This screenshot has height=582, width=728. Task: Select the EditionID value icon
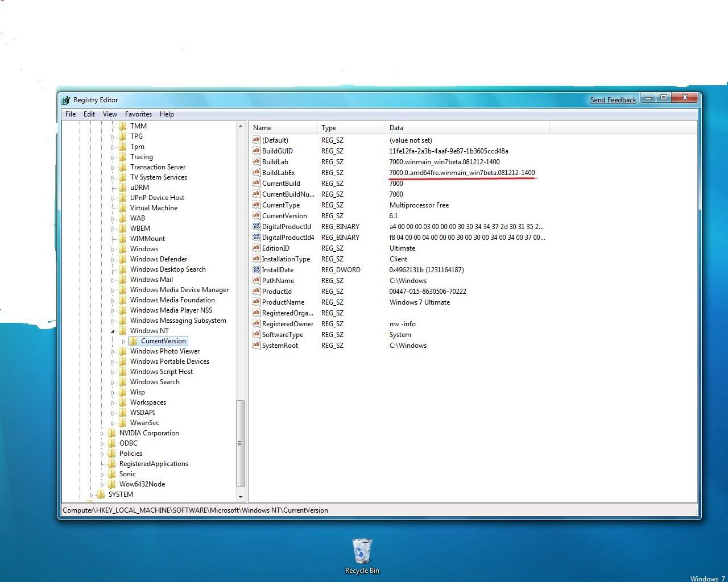[256, 248]
